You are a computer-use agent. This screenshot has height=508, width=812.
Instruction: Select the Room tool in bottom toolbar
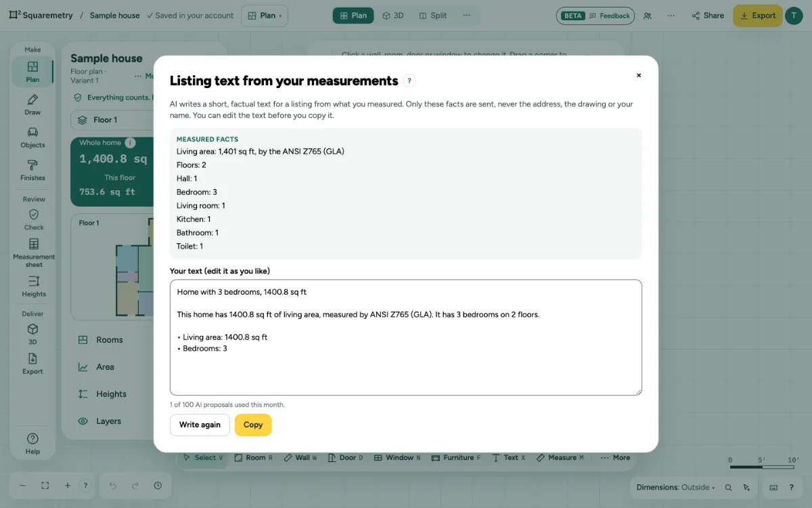coord(254,458)
